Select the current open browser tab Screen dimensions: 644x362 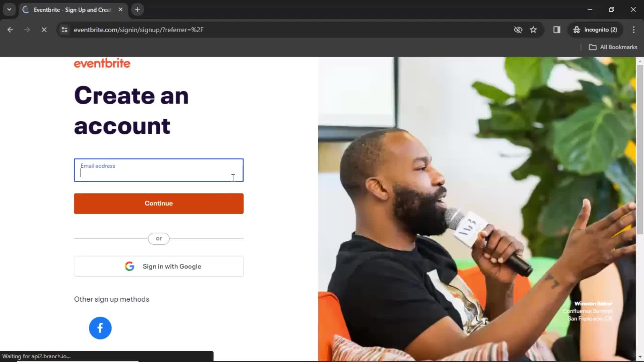pos(72,10)
